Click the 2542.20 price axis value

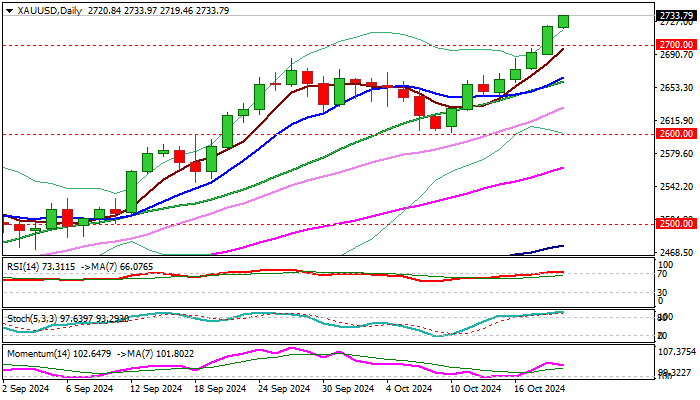pyautogui.click(x=676, y=186)
